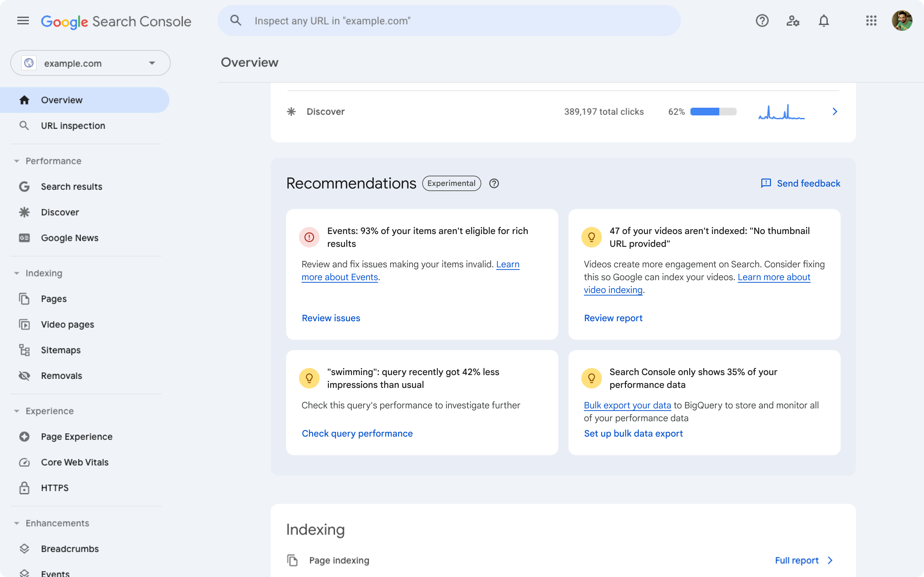Select the Breadcrumbs enhancements icon
924x577 pixels.
coord(24,548)
